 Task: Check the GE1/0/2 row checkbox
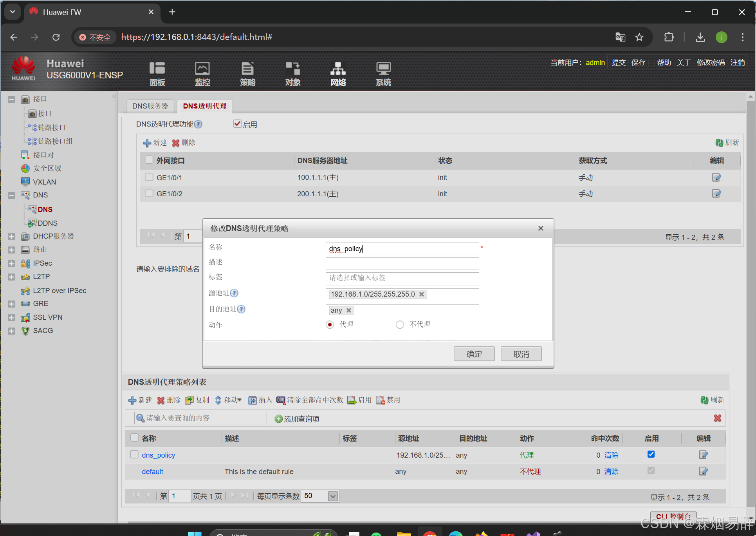point(149,193)
